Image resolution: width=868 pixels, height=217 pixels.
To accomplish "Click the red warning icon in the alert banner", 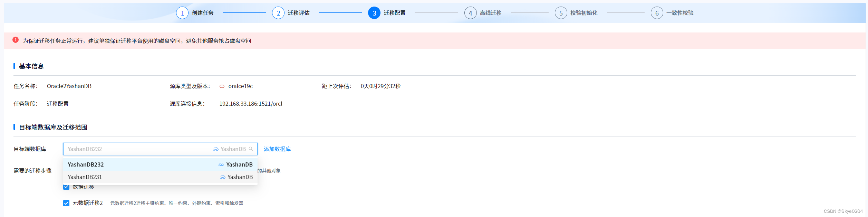I will pos(16,40).
